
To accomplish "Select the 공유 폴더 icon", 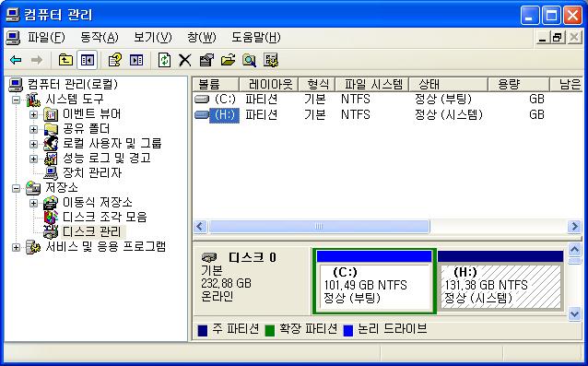I will coord(51,129).
